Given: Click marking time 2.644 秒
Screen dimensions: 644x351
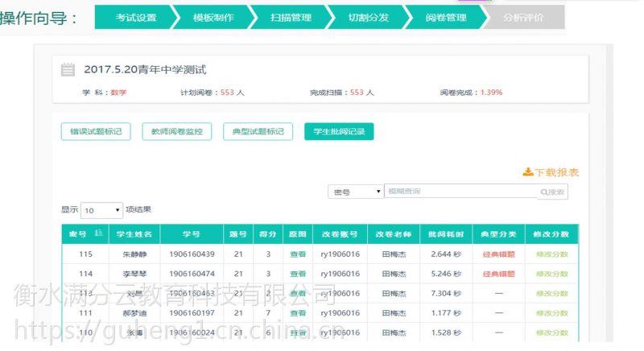Looking at the screenshot, I should [446, 254].
